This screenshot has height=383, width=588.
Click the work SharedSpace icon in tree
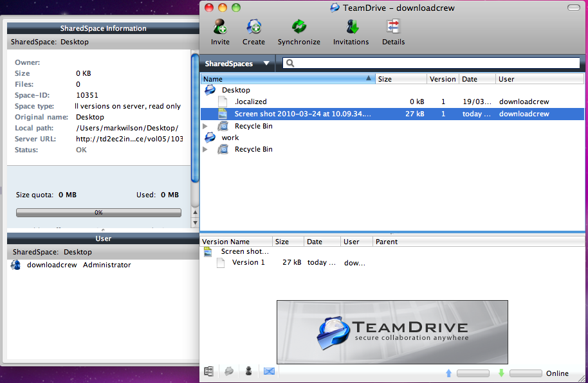(210, 138)
